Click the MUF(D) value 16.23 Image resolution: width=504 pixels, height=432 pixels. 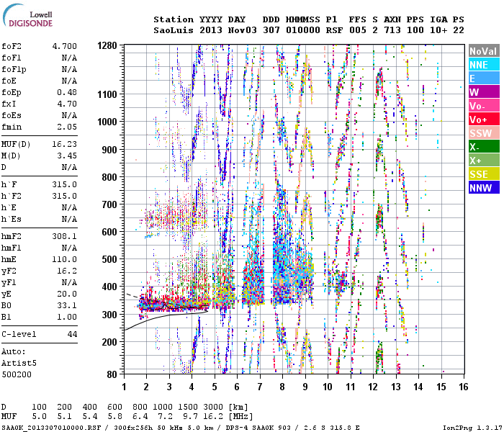pyautogui.click(x=65, y=144)
